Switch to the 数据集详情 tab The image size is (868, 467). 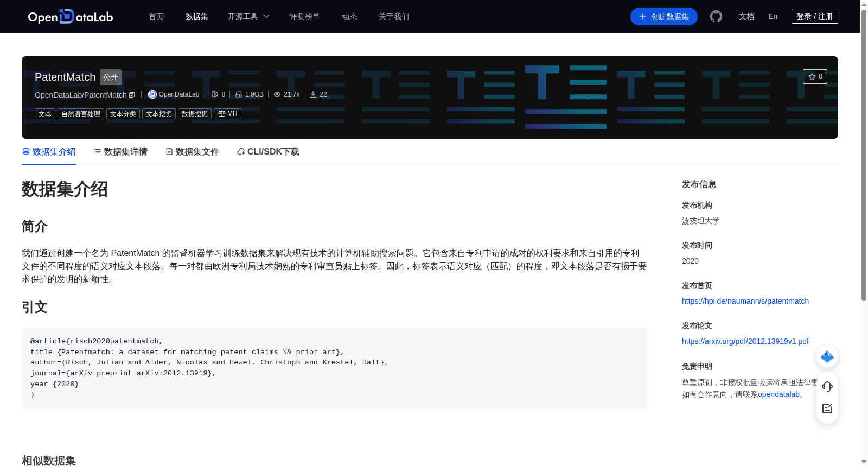pyautogui.click(x=120, y=152)
